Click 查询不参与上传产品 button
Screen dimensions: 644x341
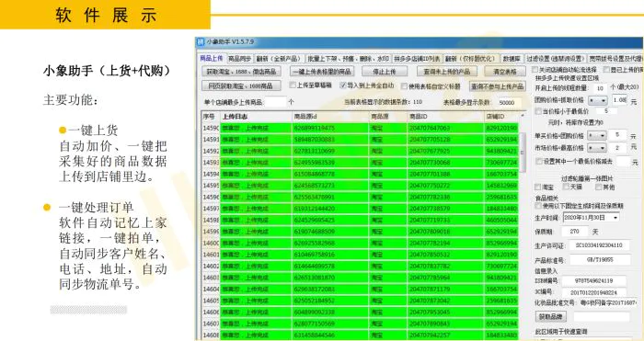tap(498, 86)
